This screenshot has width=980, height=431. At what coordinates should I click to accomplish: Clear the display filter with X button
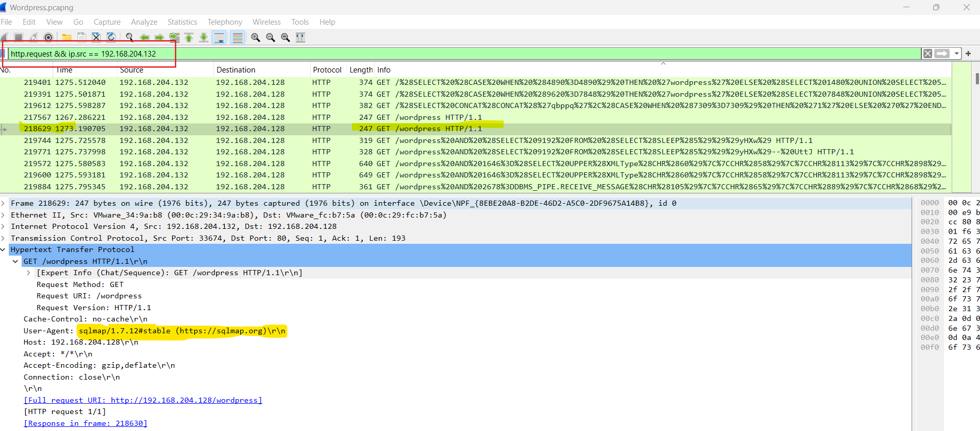(928, 53)
